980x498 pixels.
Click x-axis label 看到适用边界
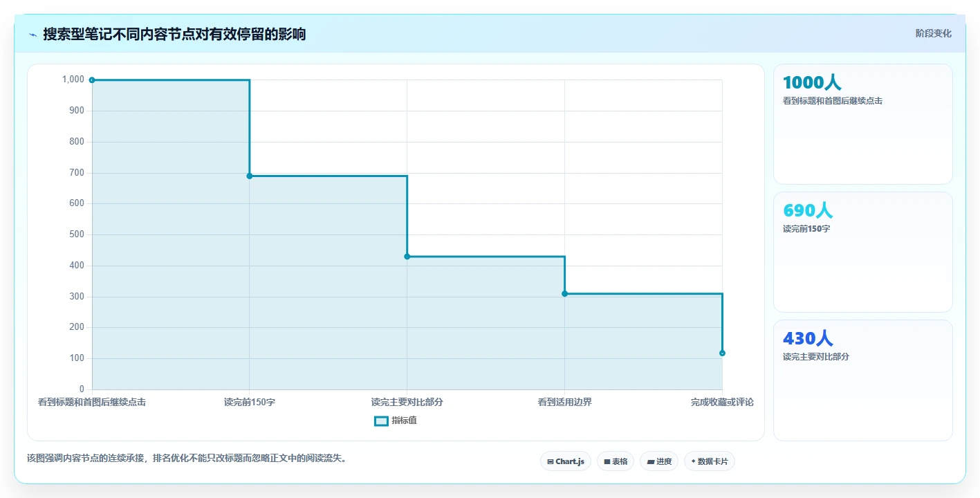(x=564, y=402)
